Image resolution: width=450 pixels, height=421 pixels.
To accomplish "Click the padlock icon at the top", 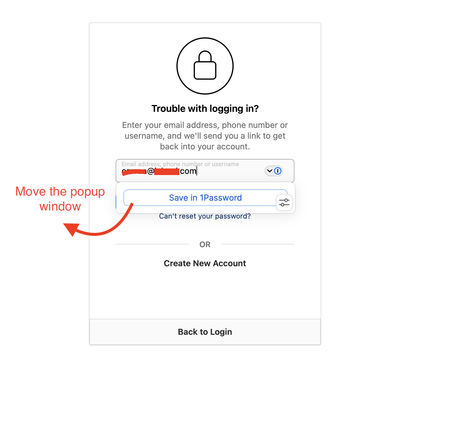I will tap(205, 65).
